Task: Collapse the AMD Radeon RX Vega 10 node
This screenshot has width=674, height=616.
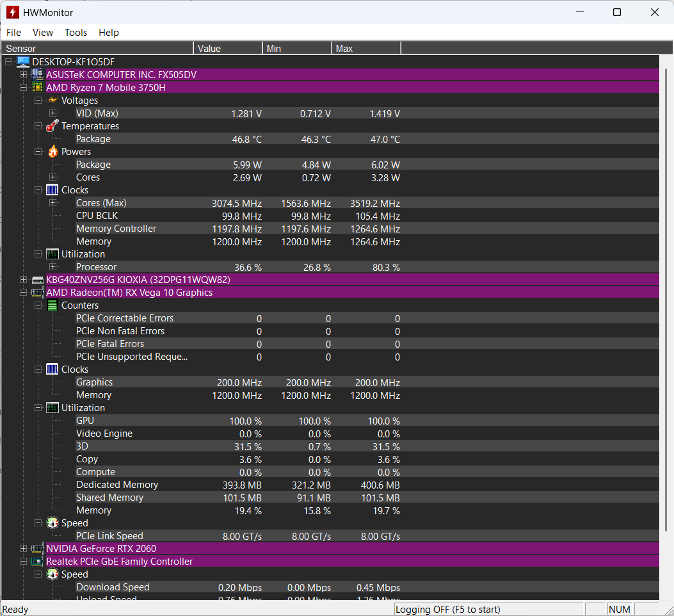Action: (23, 293)
